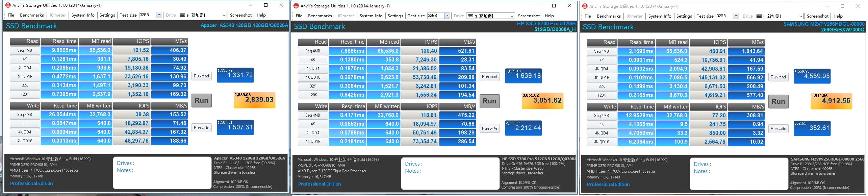Click Drives/Notes box in HP window

[450, 173]
